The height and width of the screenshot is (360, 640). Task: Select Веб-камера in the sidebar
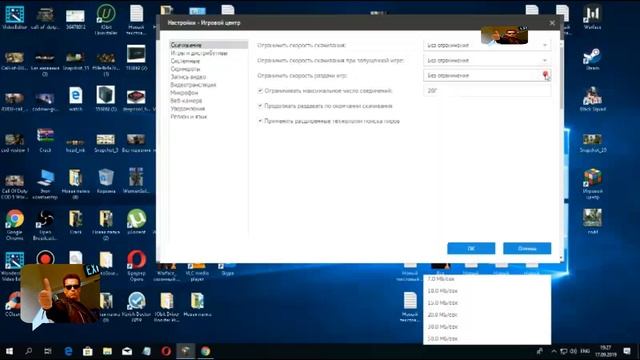(186, 100)
